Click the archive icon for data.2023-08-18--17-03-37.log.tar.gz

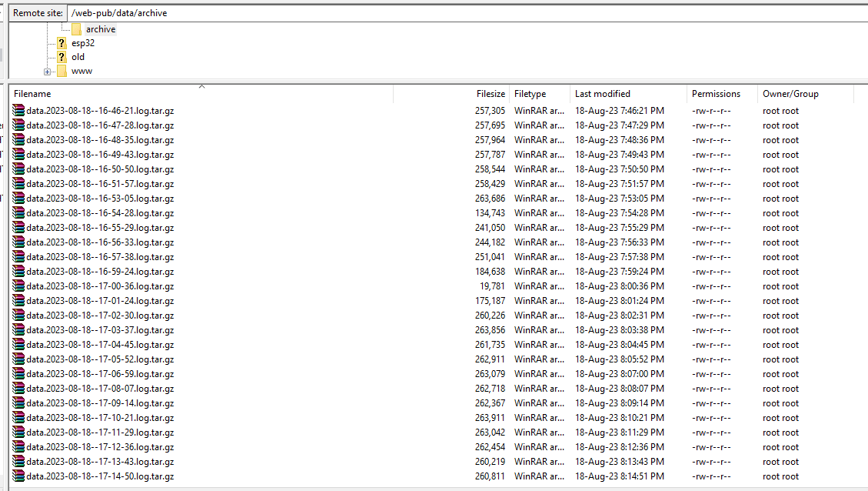coord(18,329)
